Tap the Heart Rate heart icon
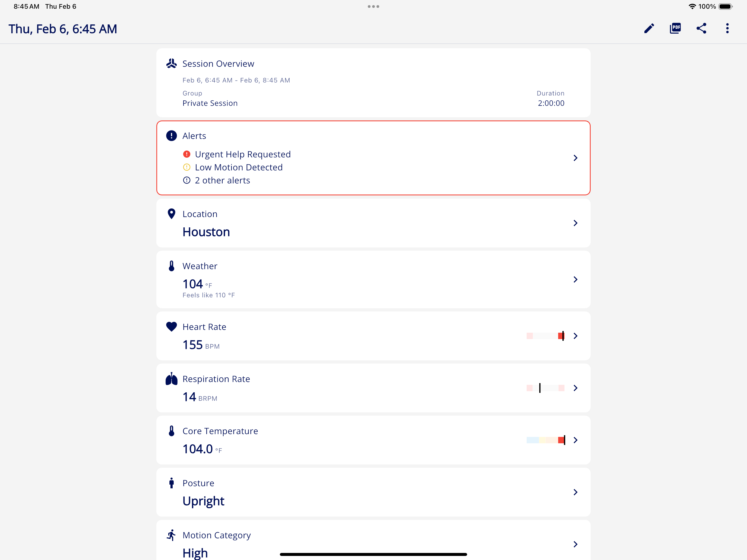 pyautogui.click(x=172, y=327)
